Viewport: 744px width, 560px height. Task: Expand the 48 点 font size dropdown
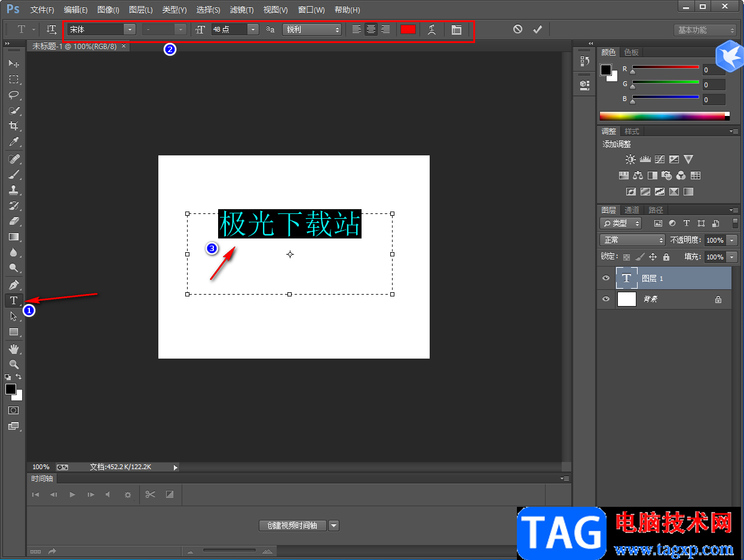click(253, 29)
